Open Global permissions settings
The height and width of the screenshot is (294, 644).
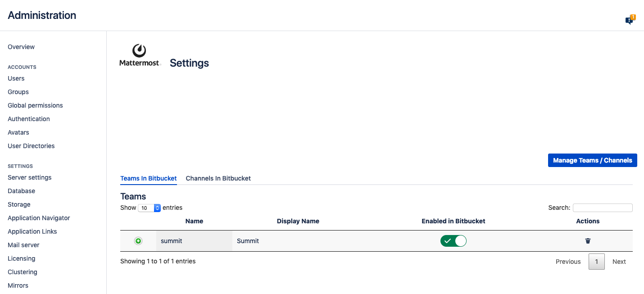click(35, 105)
